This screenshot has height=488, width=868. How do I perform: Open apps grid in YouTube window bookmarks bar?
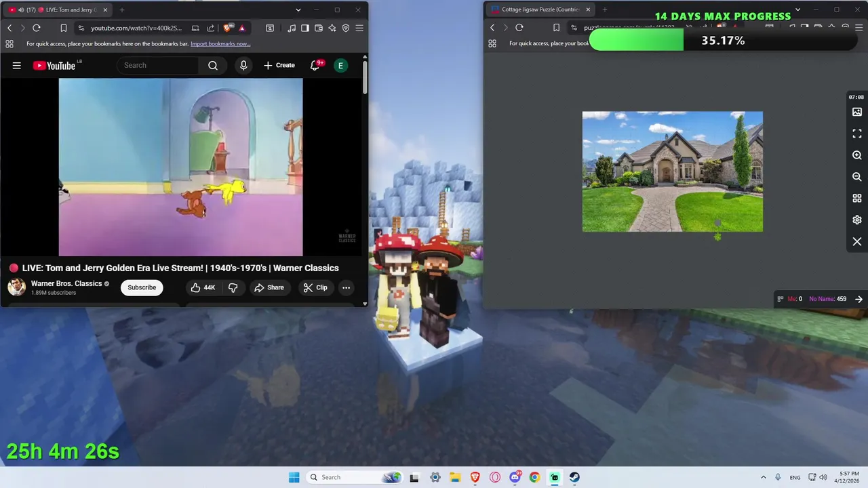[x=9, y=43]
